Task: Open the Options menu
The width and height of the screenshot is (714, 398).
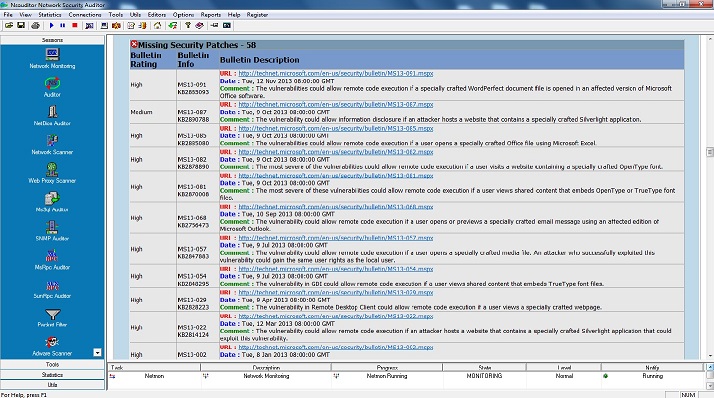Action: [184, 15]
